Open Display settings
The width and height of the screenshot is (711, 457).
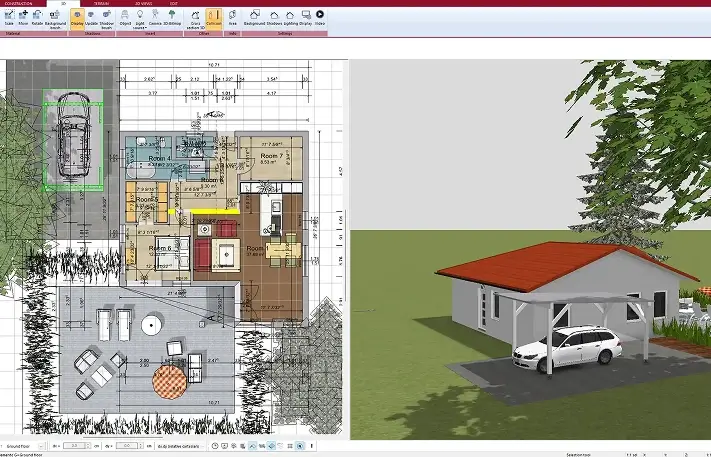tap(306, 18)
